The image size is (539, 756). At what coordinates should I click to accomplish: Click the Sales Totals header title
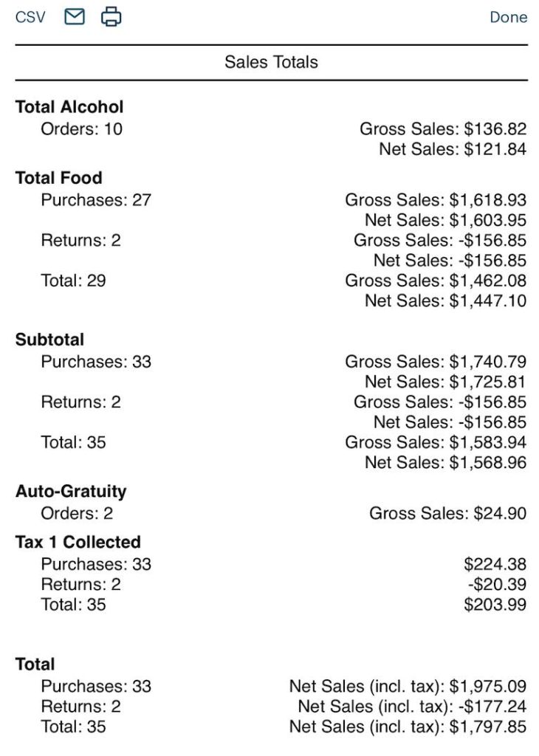pos(270,62)
